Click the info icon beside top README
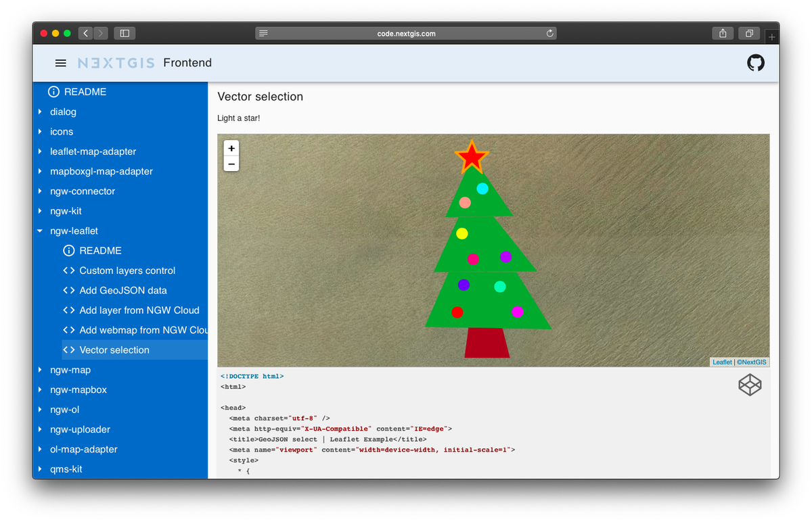 pyautogui.click(x=54, y=92)
